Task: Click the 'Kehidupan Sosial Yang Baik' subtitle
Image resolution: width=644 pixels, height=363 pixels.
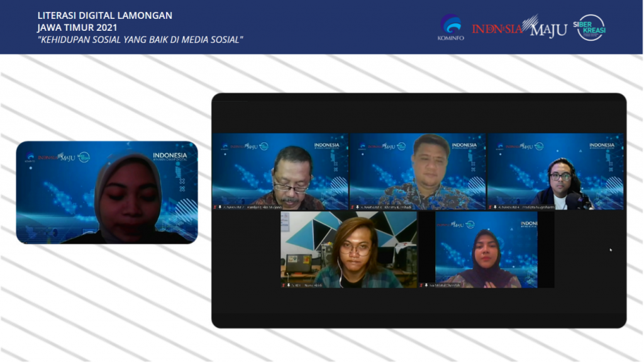Action: tap(140, 40)
